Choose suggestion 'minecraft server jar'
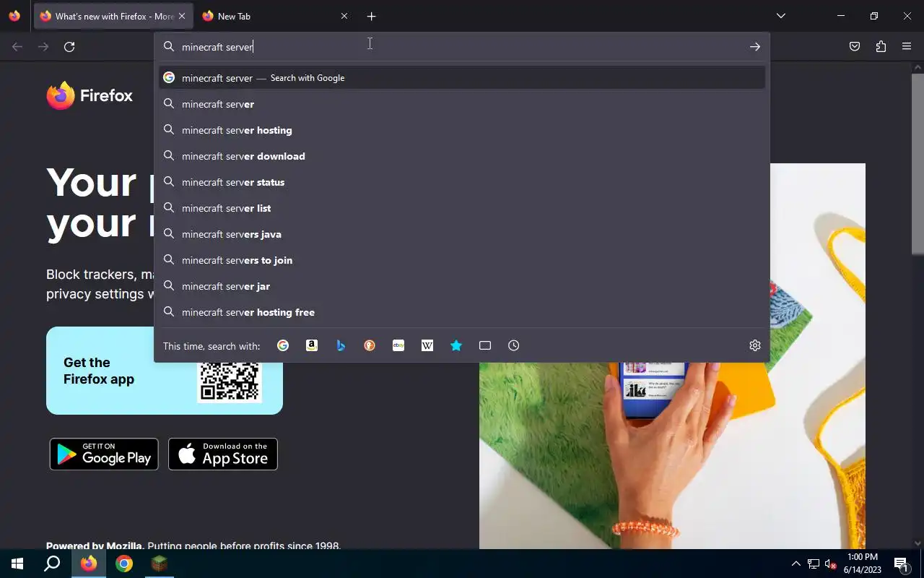The height and width of the screenshot is (578, 924). click(462, 286)
